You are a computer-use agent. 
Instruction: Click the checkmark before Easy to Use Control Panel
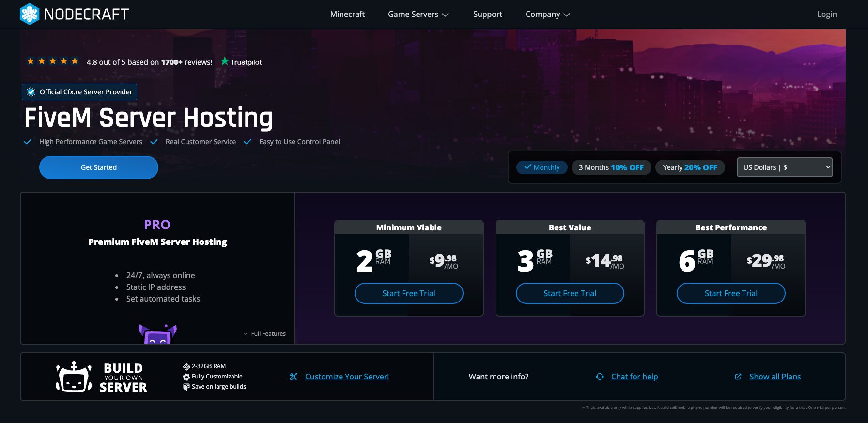(248, 142)
